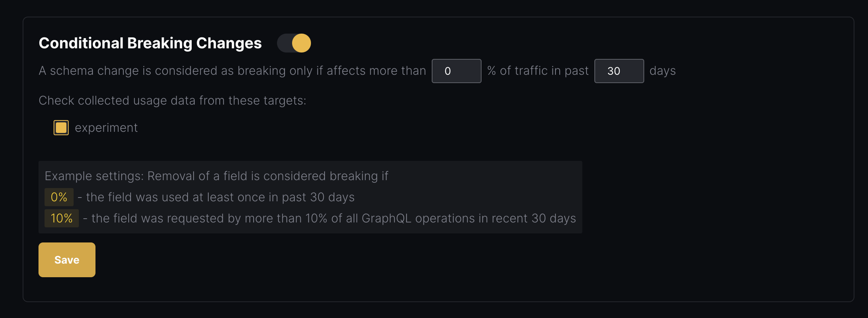The height and width of the screenshot is (318, 868).
Task: Click the percent of traffic label
Action: tap(537, 71)
